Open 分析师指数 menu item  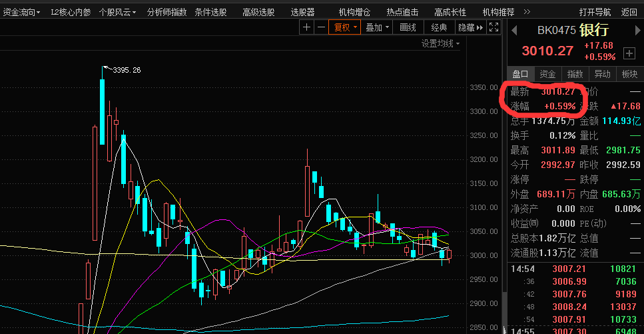166,13
